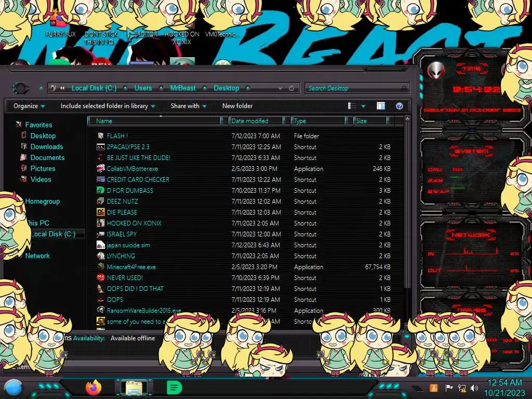
Task: Select Users in the address breadcrumb
Action: (x=143, y=88)
